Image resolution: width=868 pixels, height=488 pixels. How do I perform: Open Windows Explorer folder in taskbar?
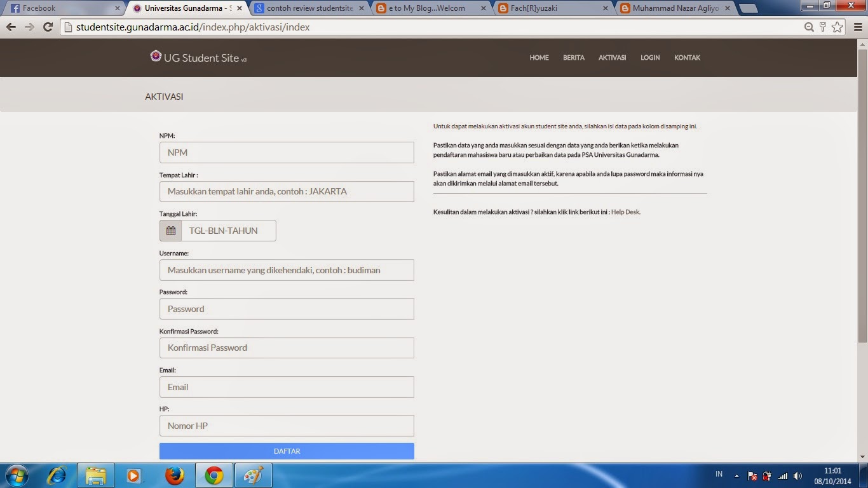coord(96,475)
